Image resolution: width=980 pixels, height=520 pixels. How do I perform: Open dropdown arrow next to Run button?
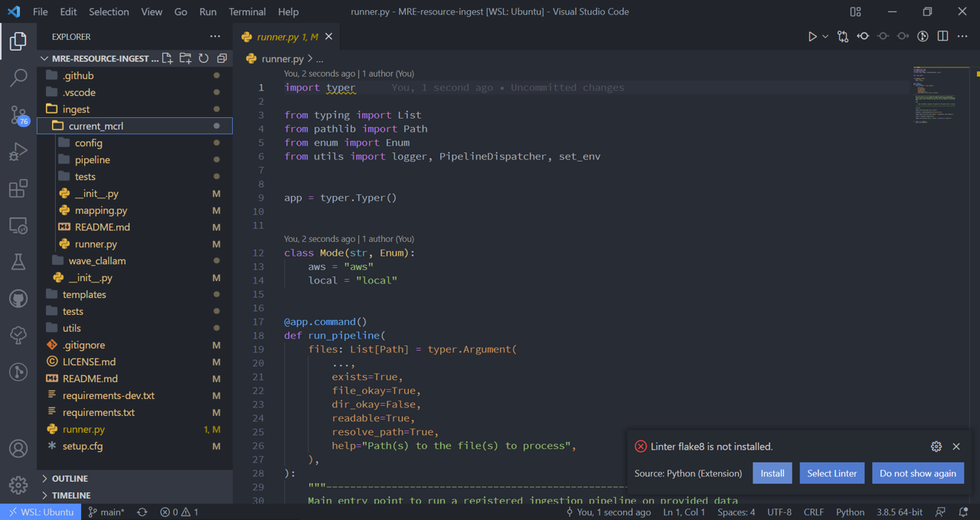(x=825, y=37)
